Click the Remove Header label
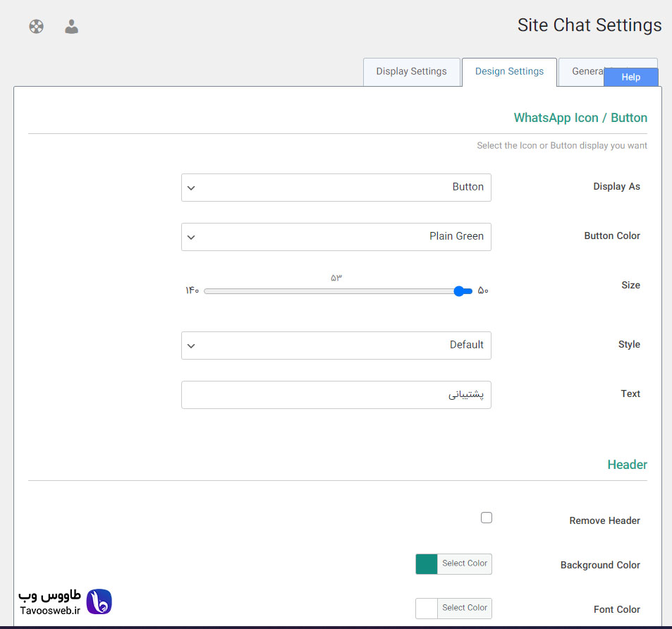 coord(604,520)
